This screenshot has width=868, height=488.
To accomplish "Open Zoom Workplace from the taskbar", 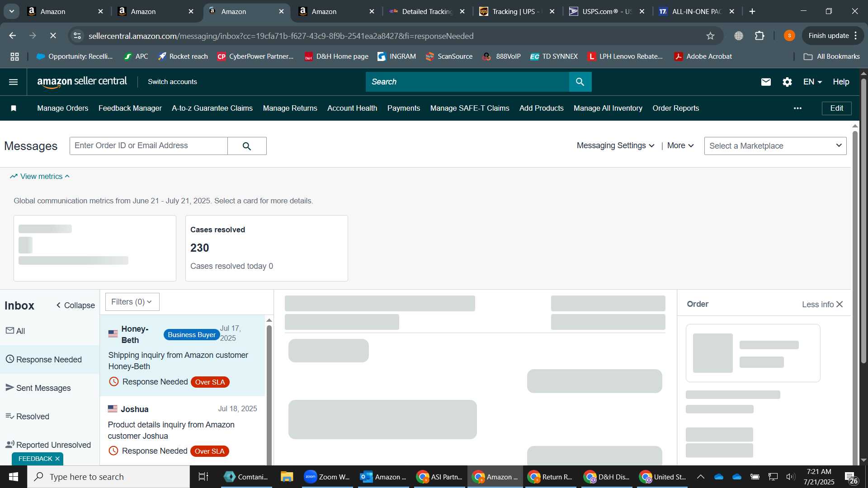I will tap(327, 477).
